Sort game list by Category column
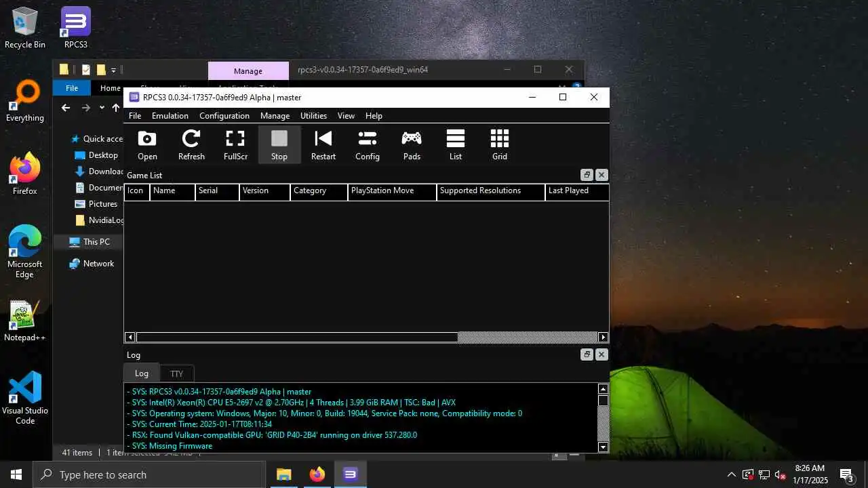This screenshot has height=488, width=868. pyautogui.click(x=319, y=192)
